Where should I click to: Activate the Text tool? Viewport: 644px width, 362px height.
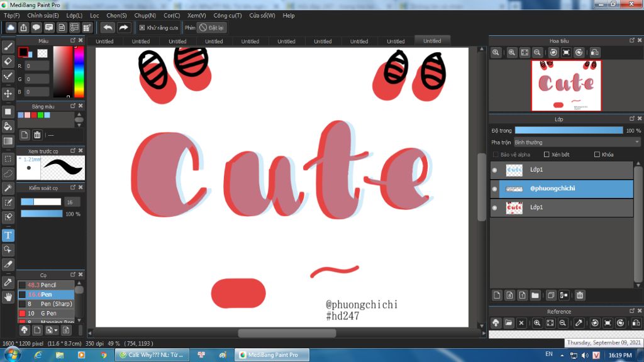click(8, 235)
